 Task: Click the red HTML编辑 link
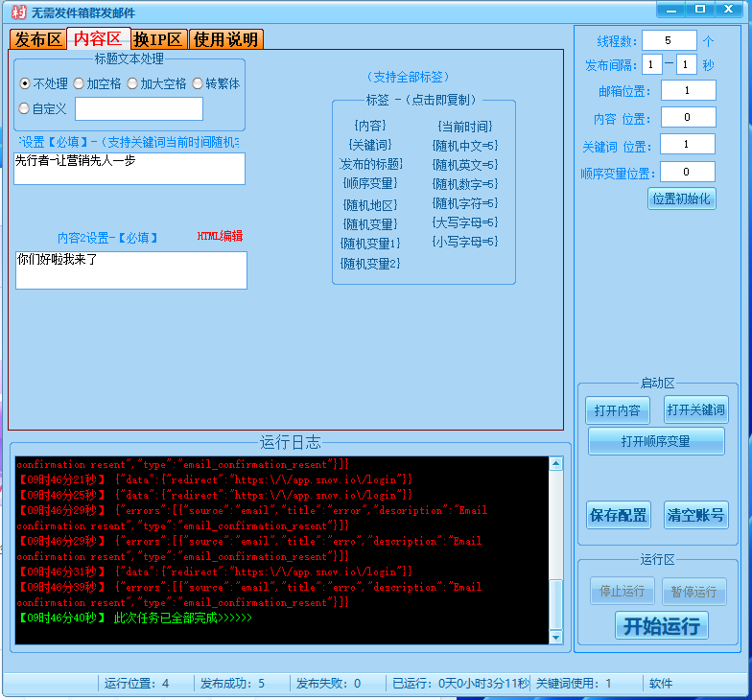click(220, 236)
